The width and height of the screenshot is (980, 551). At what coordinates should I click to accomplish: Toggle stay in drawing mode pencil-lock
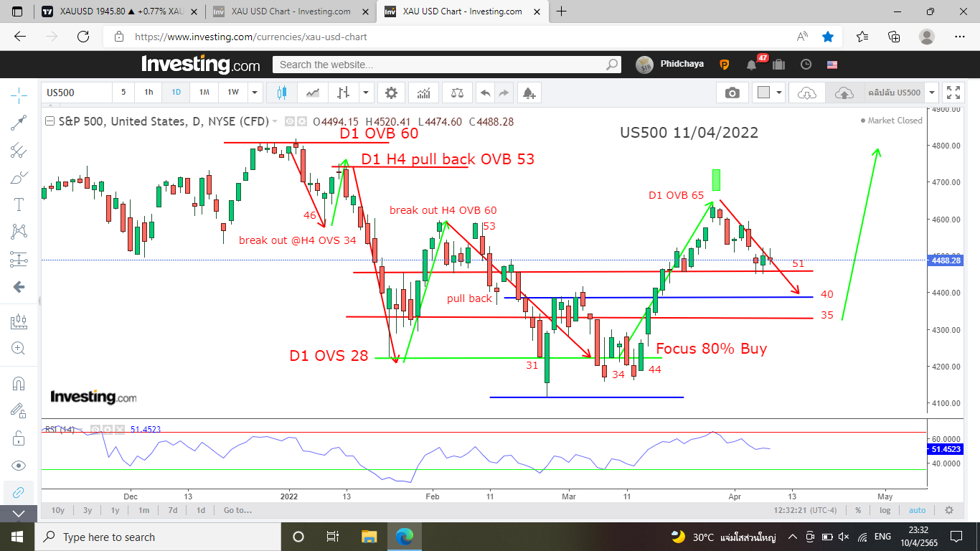(x=19, y=410)
